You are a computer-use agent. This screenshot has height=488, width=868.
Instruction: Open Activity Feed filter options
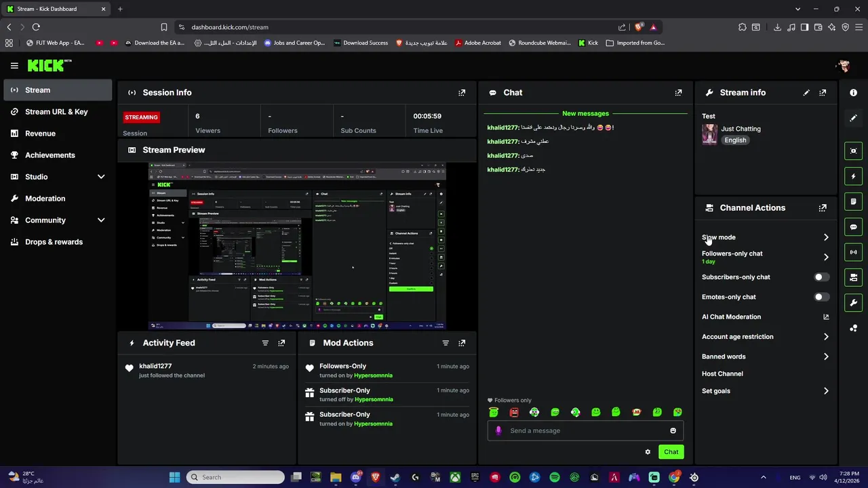coord(265,343)
